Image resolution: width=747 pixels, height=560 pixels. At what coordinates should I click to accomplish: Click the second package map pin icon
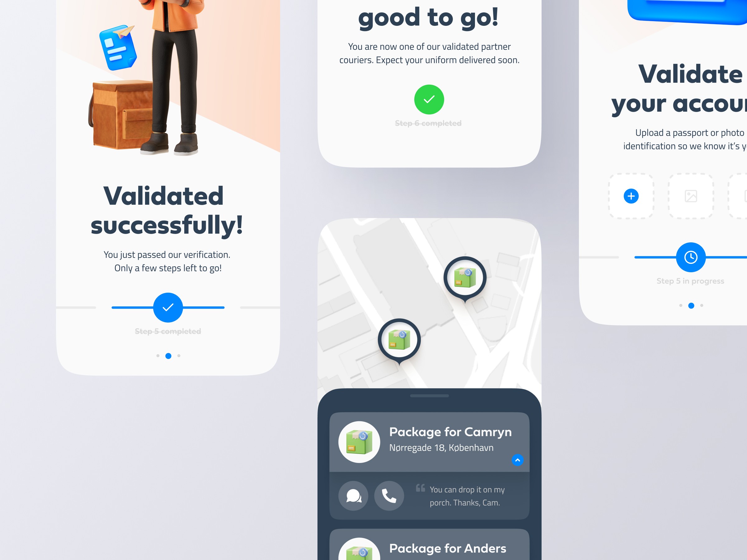click(x=399, y=340)
